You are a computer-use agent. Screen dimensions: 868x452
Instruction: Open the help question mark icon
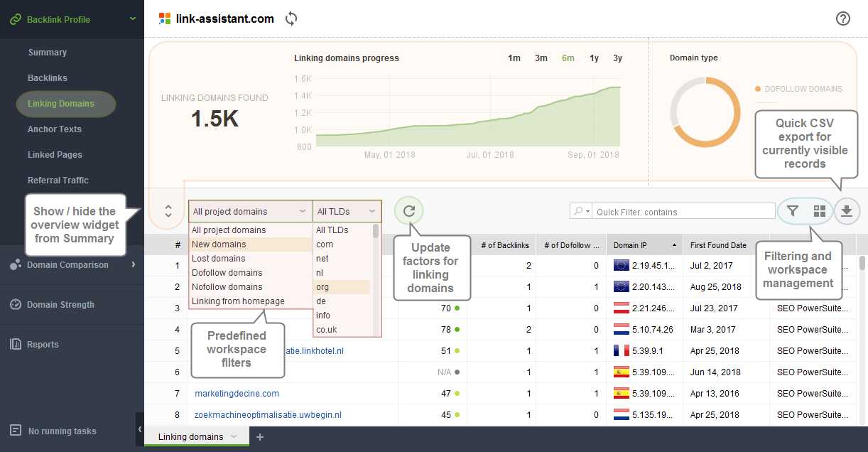coord(843,19)
